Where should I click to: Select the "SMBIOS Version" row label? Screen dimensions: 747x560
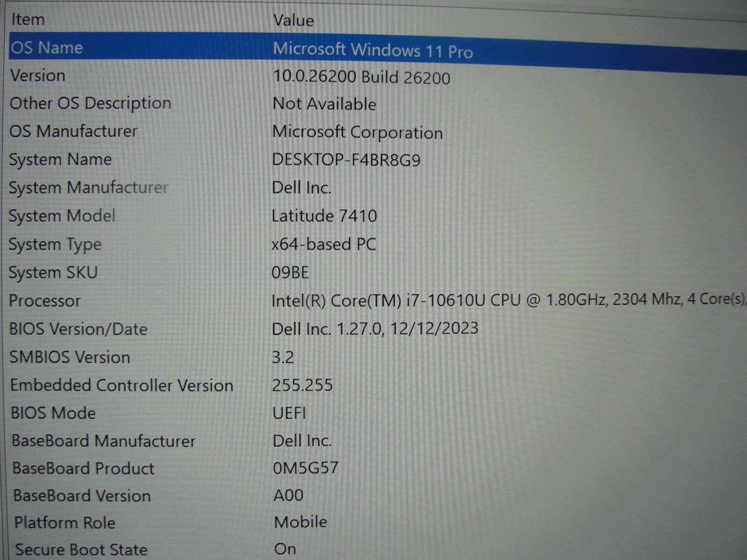[70, 357]
